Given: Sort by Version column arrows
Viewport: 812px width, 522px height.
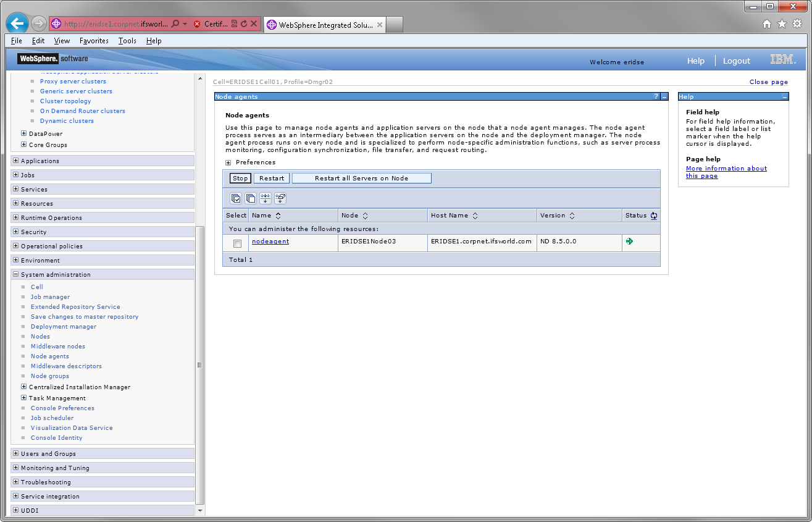Looking at the screenshot, I should point(572,216).
